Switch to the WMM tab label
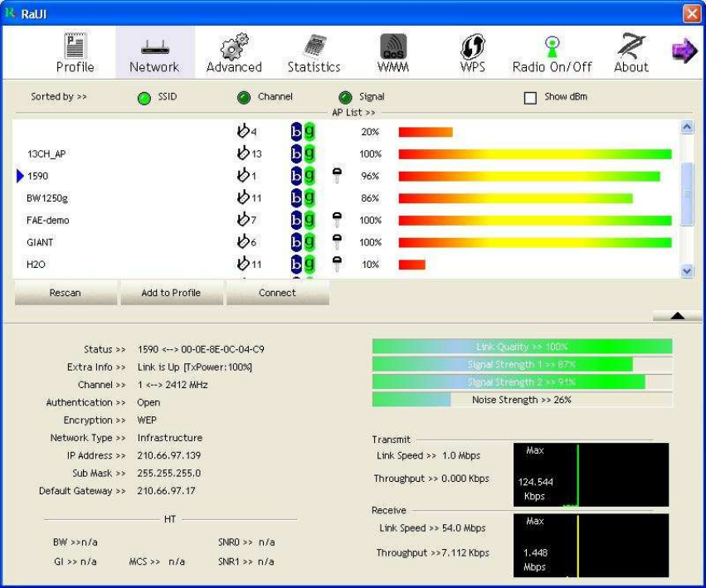This screenshot has height=588, width=706. pyautogui.click(x=393, y=67)
